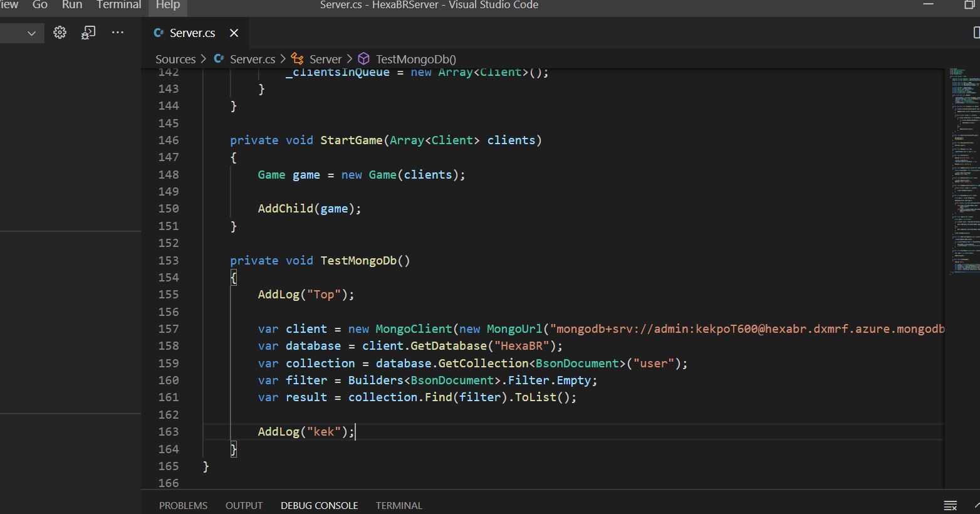The image size is (980, 514).
Task: Open the Run menu
Action: click(x=71, y=5)
